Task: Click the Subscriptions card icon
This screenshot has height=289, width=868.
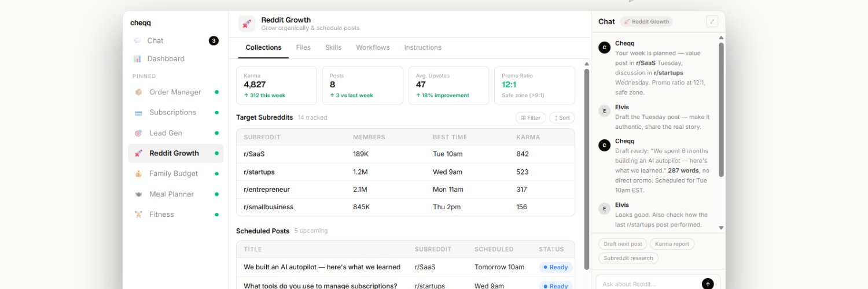Action: (138, 112)
